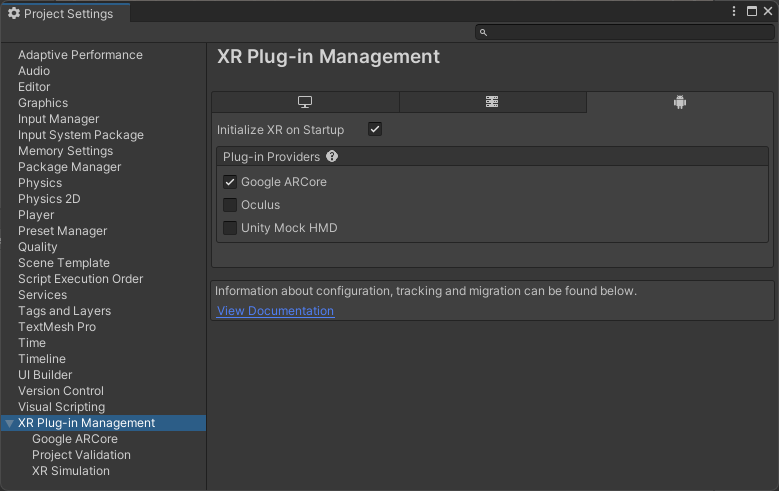The width and height of the screenshot is (779, 491).
Task: Enable the Unity Mock HMD provider
Action: point(230,228)
